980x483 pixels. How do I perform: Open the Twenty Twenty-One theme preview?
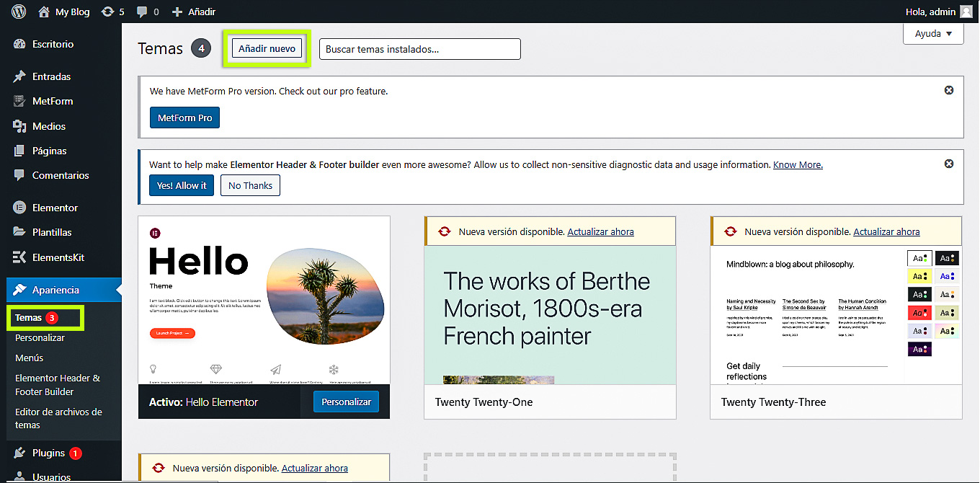551,315
